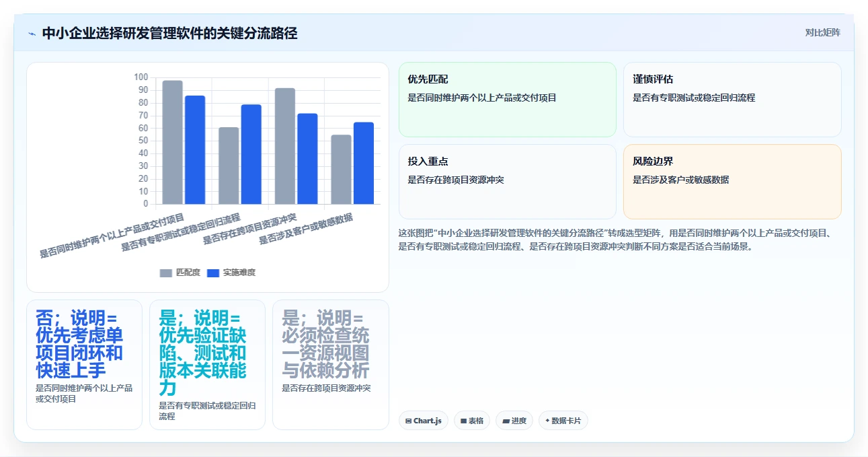Click the blue 实施难度 bar valued near 86
The image size is (868, 457).
(195, 149)
